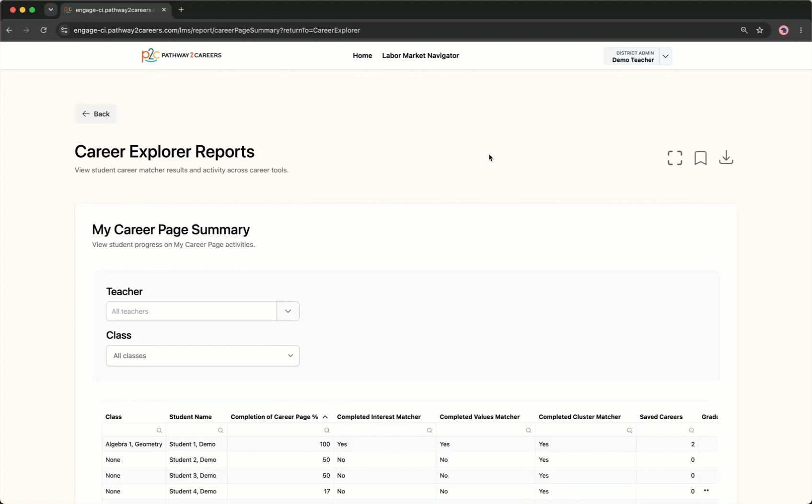Image resolution: width=812 pixels, height=504 pixels.
Task: Click the 'Student 4, Demo' name cell
Action: pos(193,492)
